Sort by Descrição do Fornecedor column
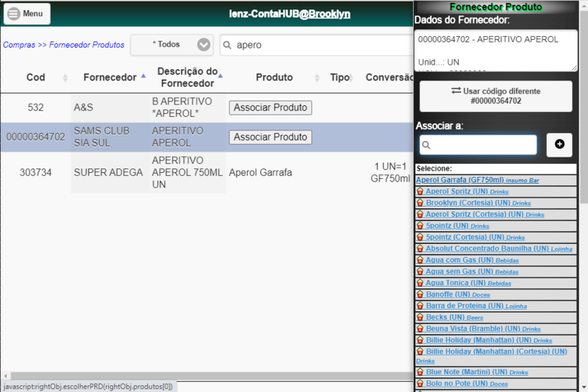This screenshot has height=392, width=588. (x=187, y=77)
